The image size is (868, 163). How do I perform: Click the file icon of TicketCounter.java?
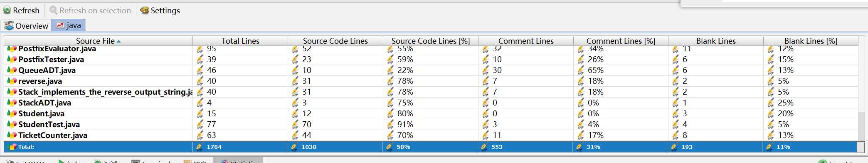pyautogui.click(x=12, y=135)
